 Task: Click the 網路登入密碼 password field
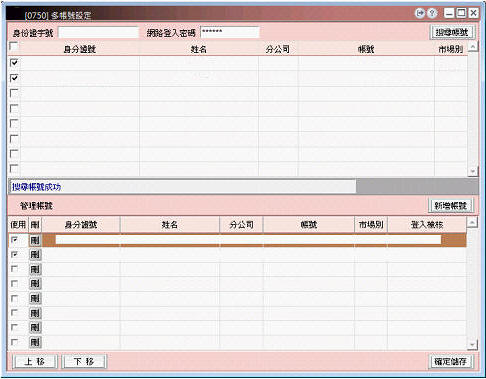230,33
